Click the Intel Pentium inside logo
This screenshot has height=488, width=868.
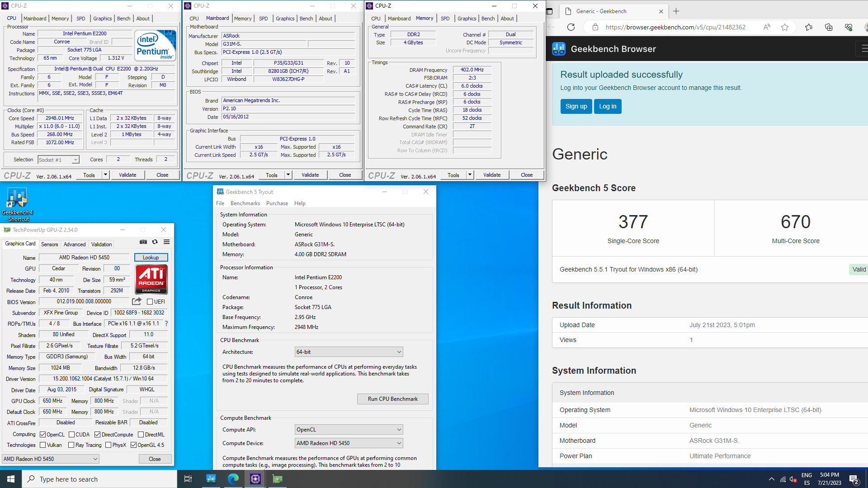click(156, 45)
